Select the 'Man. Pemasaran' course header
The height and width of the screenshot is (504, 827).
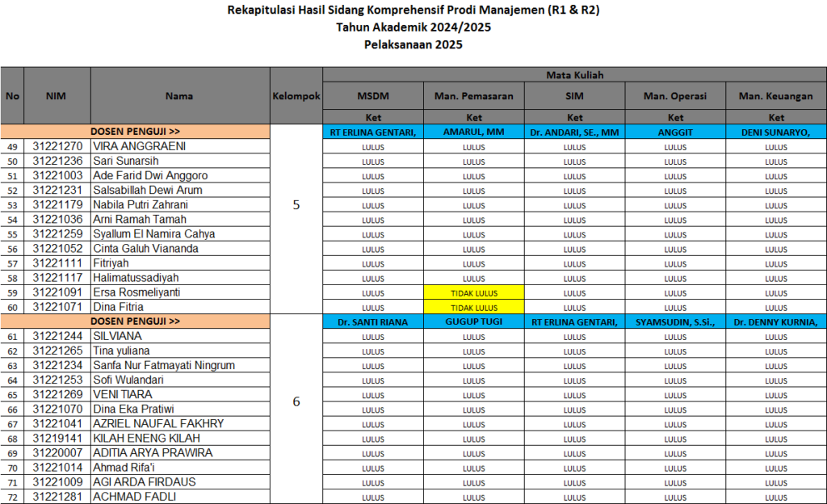[x=473, y=96]
